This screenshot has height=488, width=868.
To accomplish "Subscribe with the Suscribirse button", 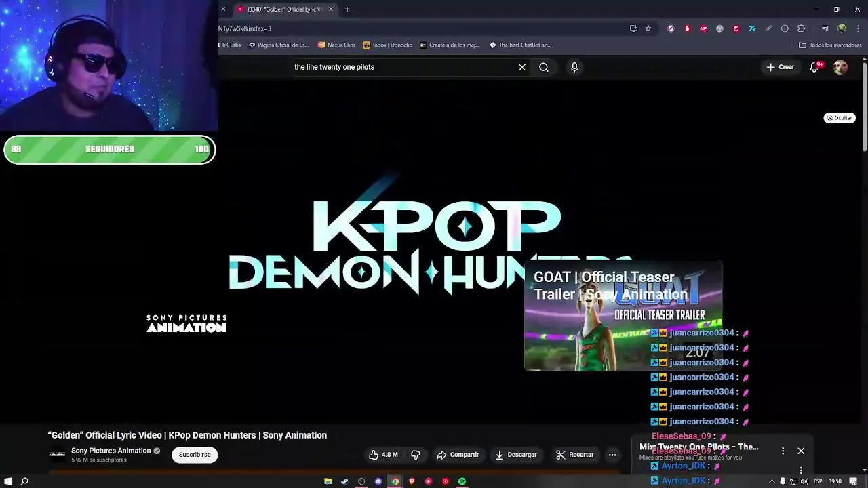I will (x=195, y=455).
